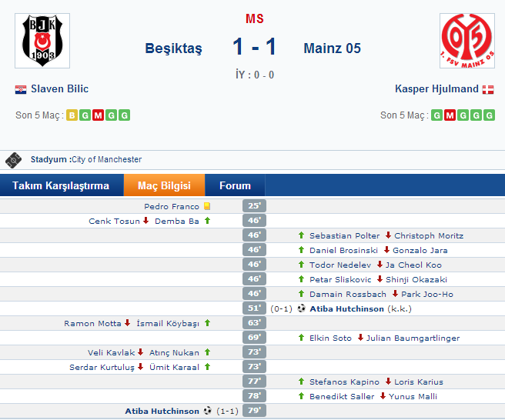Click the Danish flag beside Kasper Hjulmand
The image size is (505, 420).
click(488, 89)
